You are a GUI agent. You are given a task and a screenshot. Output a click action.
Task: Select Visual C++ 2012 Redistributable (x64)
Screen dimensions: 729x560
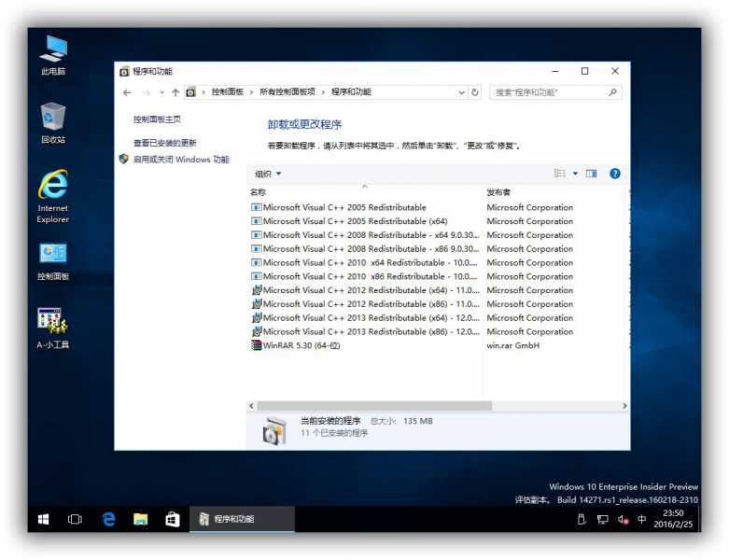(x=364, y=290)
